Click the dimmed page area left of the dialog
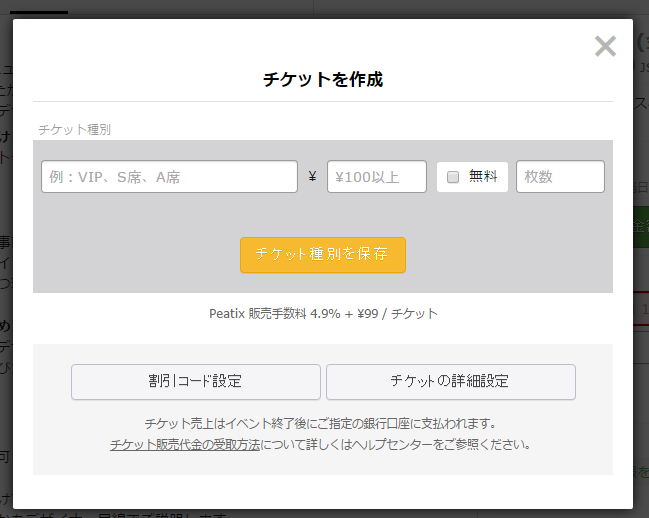This screenshot has height=518, width=649. point(6,300)
